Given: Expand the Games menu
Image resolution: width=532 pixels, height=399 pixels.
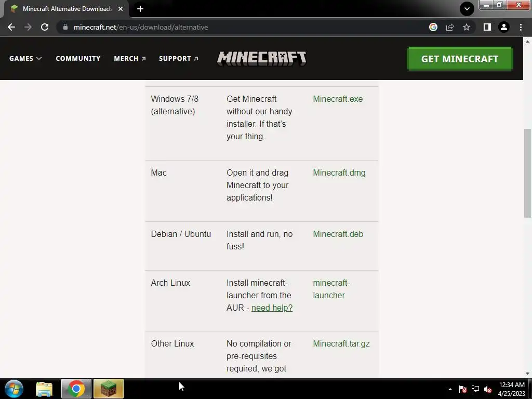Looking at the screenshot, I should coord(25,58).
